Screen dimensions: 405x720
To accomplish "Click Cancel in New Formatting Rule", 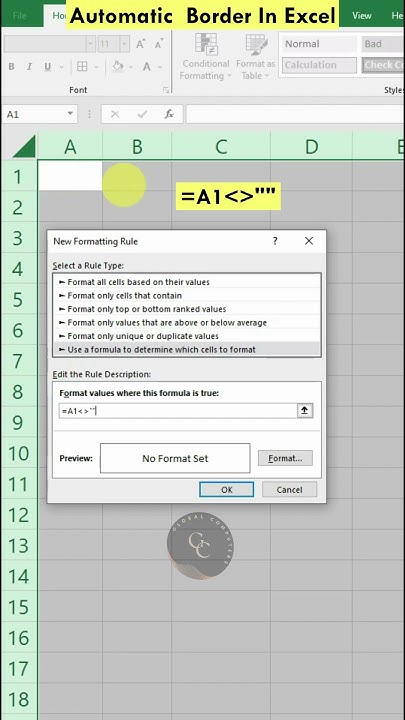I will [x=289, y=489].
